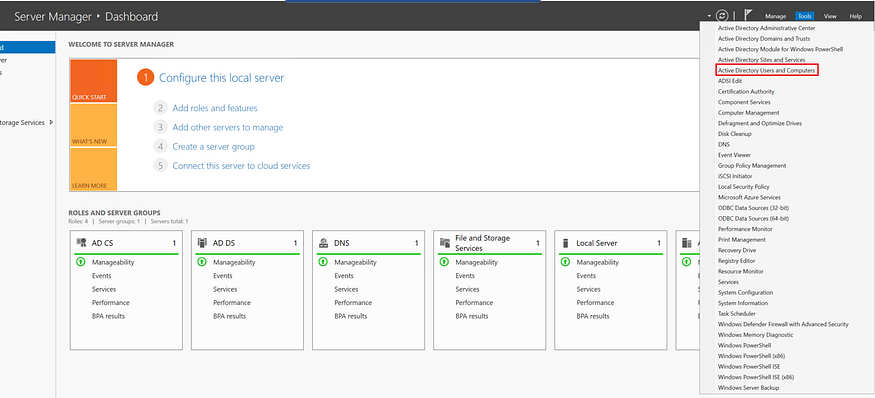Viewport: 875px width, 398px height.
Task: Open ODBC Data Sources (64-bit)
Action: (753, 219)
